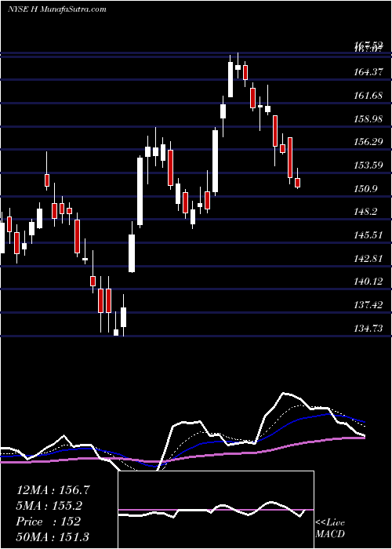Click the NYSE H MunafaSutra.com chart title

tap(57, 9)
